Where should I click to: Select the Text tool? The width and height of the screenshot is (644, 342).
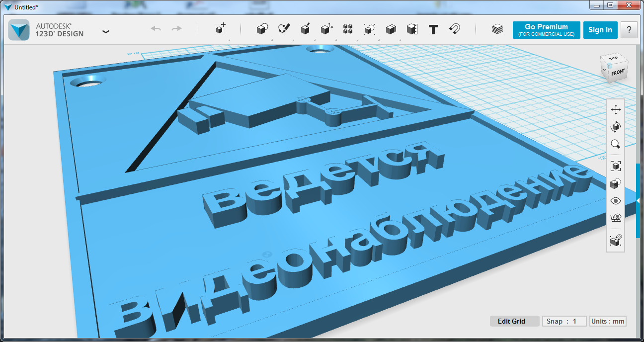click(x=433, y=29)
